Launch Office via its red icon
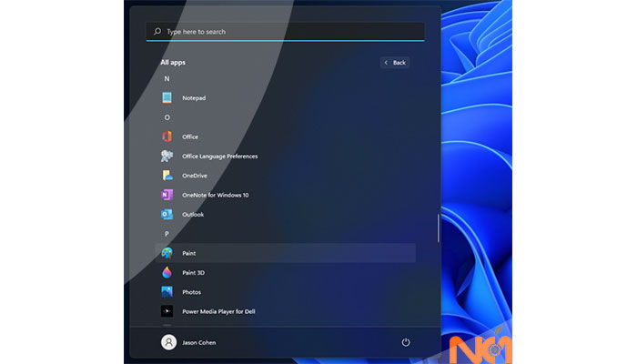The image size is (637, 364). (167, 136)
